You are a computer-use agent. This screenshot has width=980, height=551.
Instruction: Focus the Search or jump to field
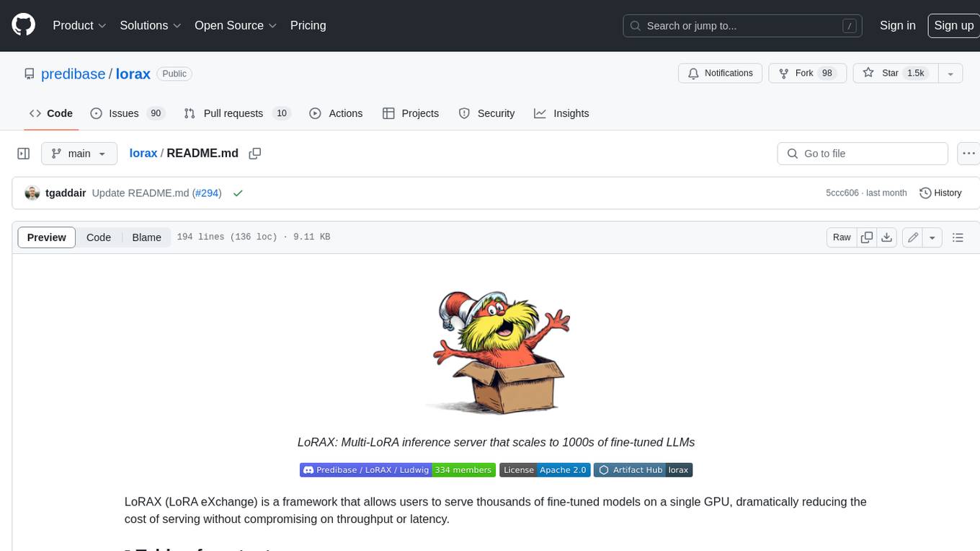coord(744,25)
